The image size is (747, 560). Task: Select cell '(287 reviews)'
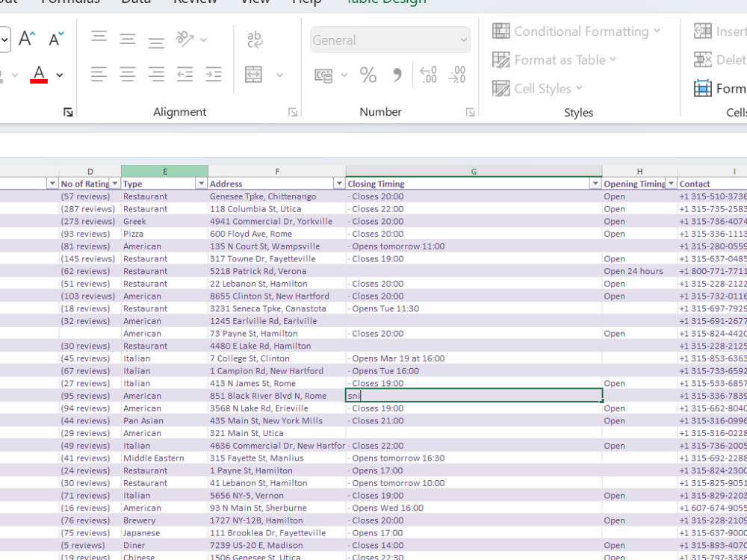90,209
